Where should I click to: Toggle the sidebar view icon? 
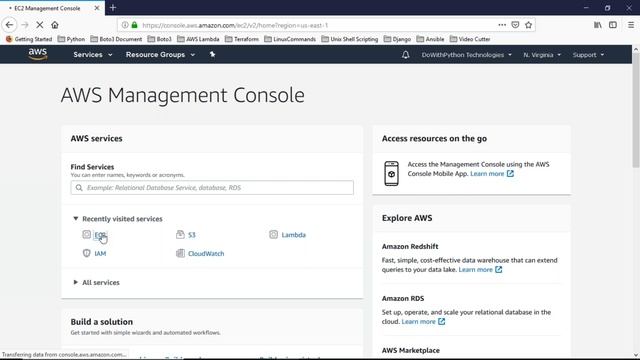tap(613, 25)
